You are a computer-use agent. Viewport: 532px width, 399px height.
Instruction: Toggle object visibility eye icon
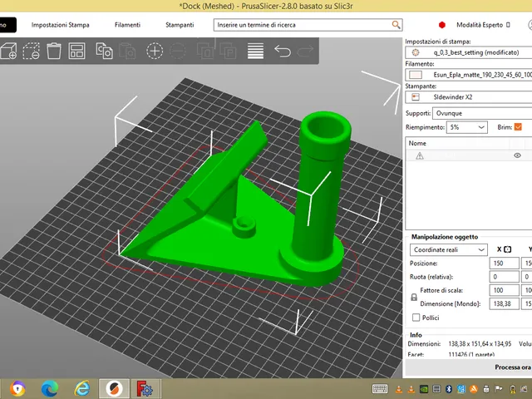tap(517, 155)
